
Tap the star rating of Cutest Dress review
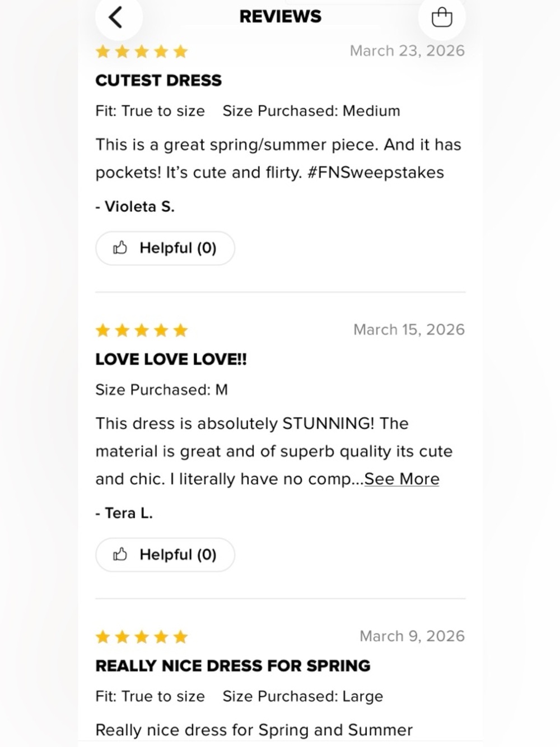[x=142, y=52]
